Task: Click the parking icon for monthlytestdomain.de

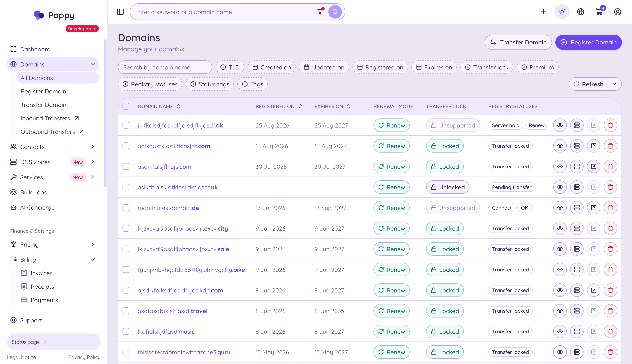Action: coord(593,208)
